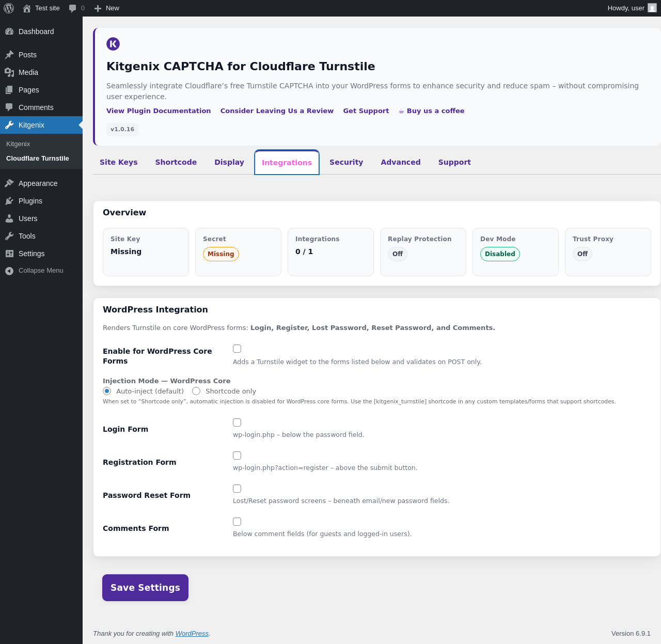Click the Kitgenix purple K logo
This screenshot has width=661, height=644.
(x=113, y=44)
